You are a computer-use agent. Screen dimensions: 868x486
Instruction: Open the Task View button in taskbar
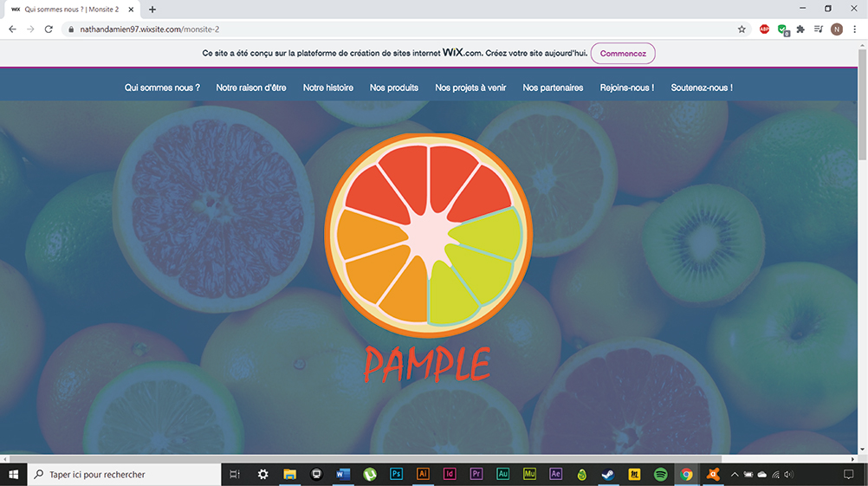point(235,474)
